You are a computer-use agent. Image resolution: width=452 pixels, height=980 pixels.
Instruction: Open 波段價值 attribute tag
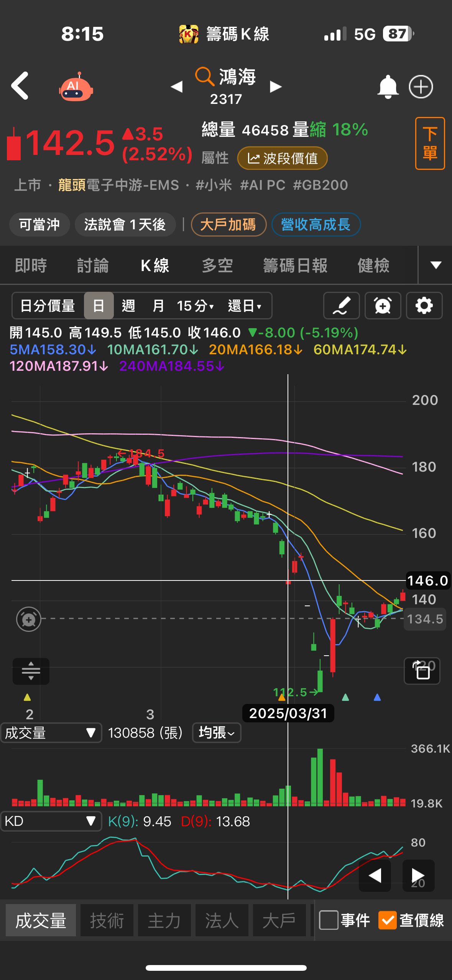tap(283, 158)
